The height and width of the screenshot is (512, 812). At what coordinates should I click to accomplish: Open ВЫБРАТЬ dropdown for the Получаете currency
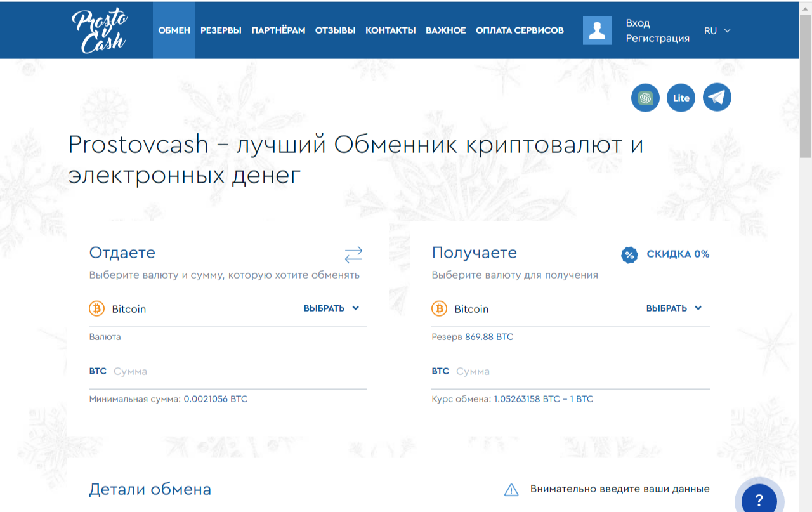click(x=674, y=308)
